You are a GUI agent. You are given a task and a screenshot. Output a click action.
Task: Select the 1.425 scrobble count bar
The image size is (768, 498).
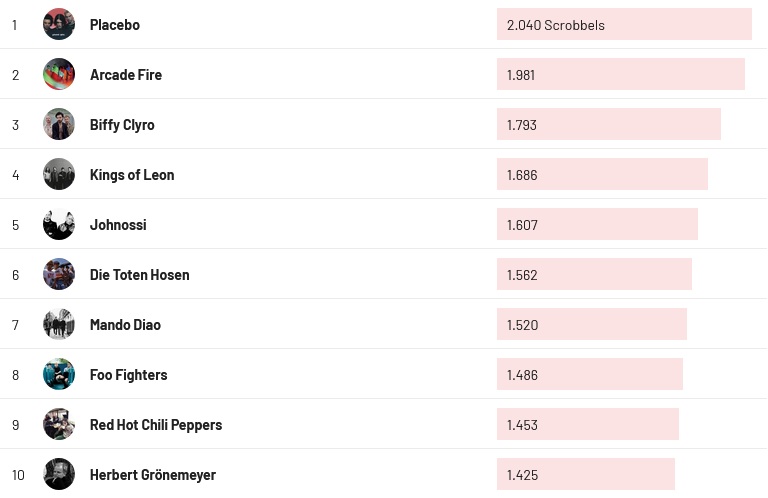[x=585, y=475]
